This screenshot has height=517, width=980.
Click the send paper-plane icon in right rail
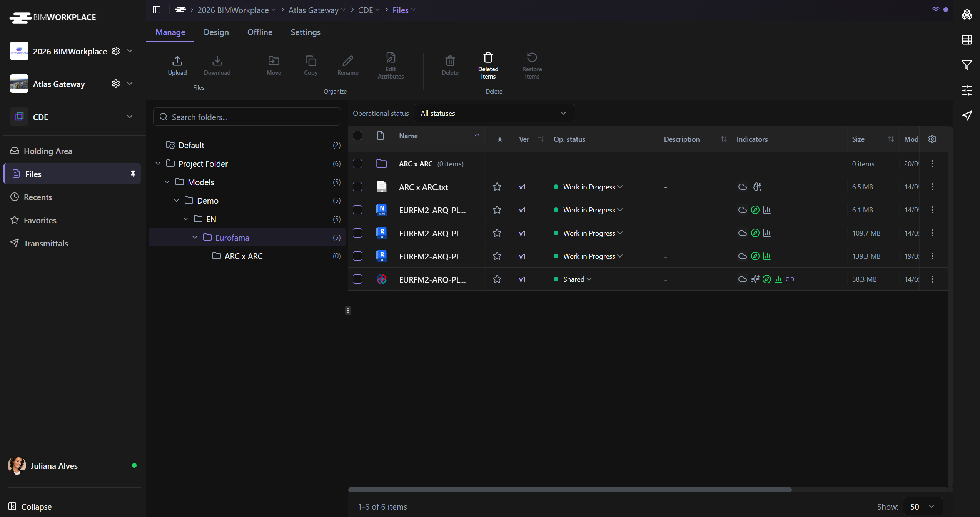[967, 115]
